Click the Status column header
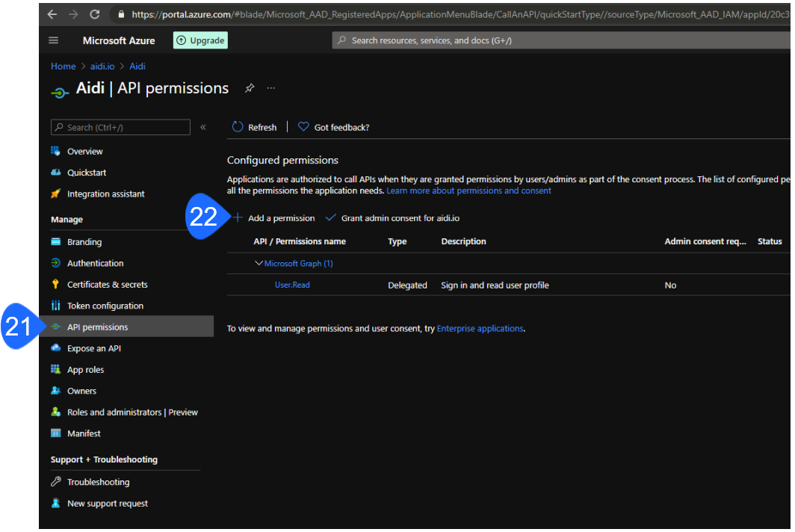 click(x=770, y=241)
